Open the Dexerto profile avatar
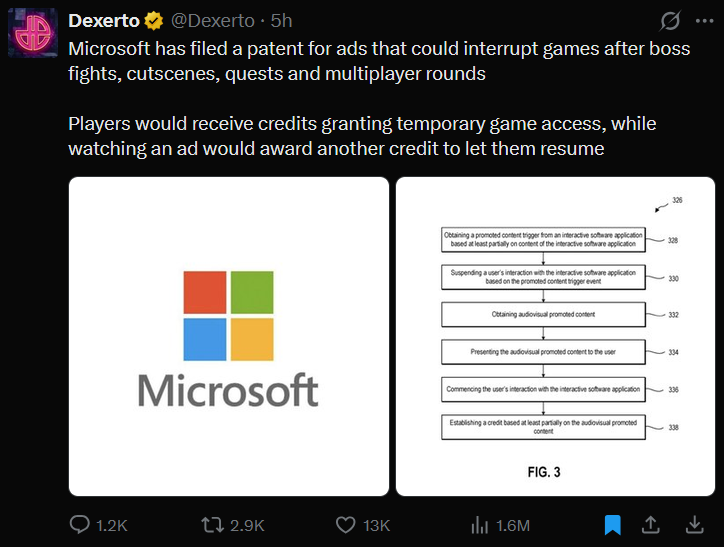 point(33,33)
